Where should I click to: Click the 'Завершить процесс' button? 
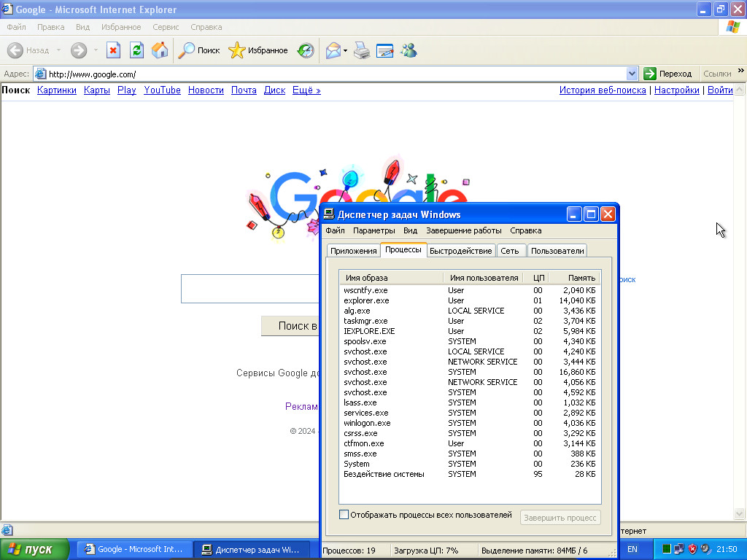[x=560, y=518]
